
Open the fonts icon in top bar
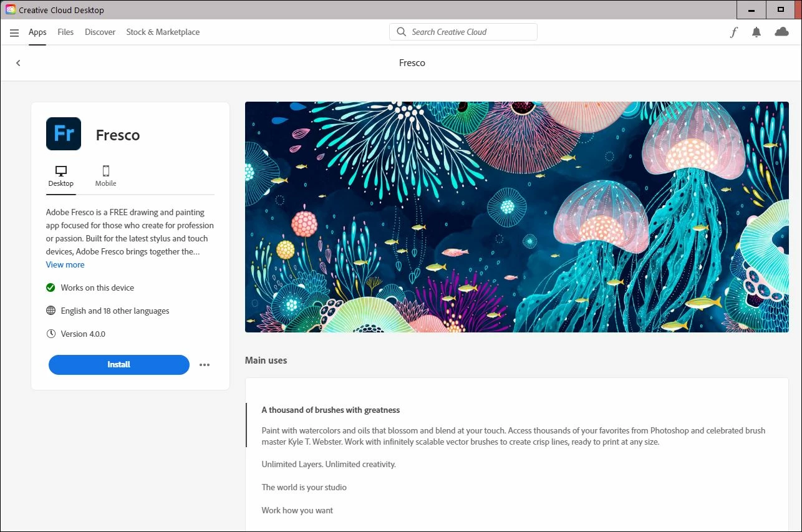[734, 32]
